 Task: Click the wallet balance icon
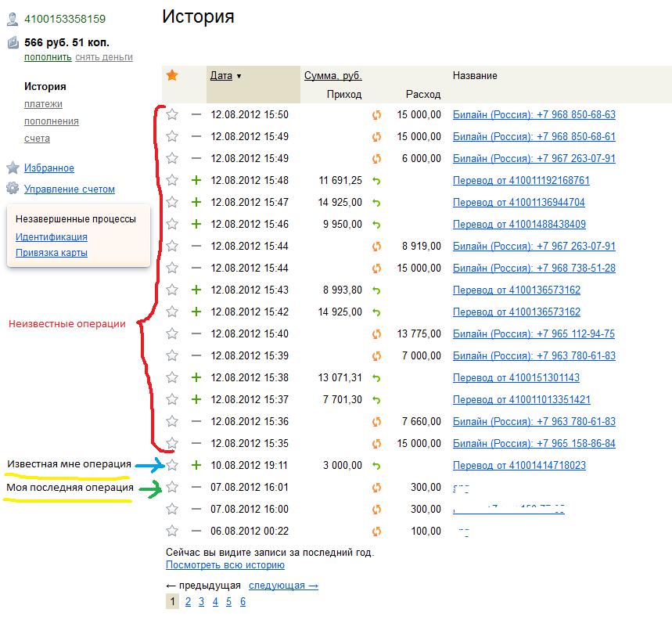13,42
